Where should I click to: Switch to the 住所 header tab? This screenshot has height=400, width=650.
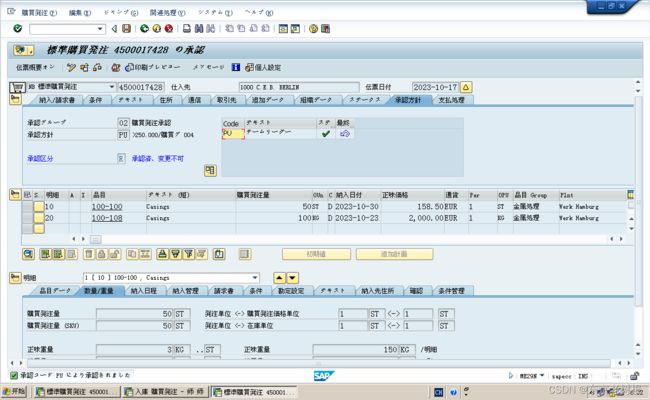(166, 100)
